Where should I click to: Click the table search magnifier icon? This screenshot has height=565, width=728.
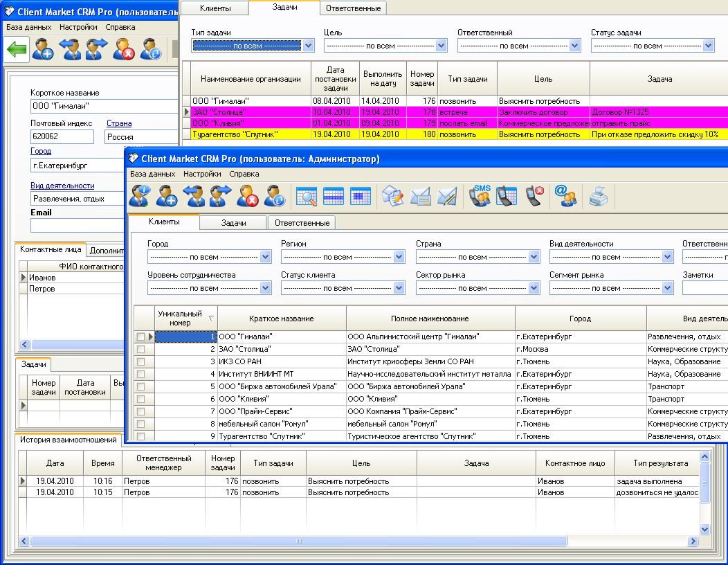click(307, 196)
